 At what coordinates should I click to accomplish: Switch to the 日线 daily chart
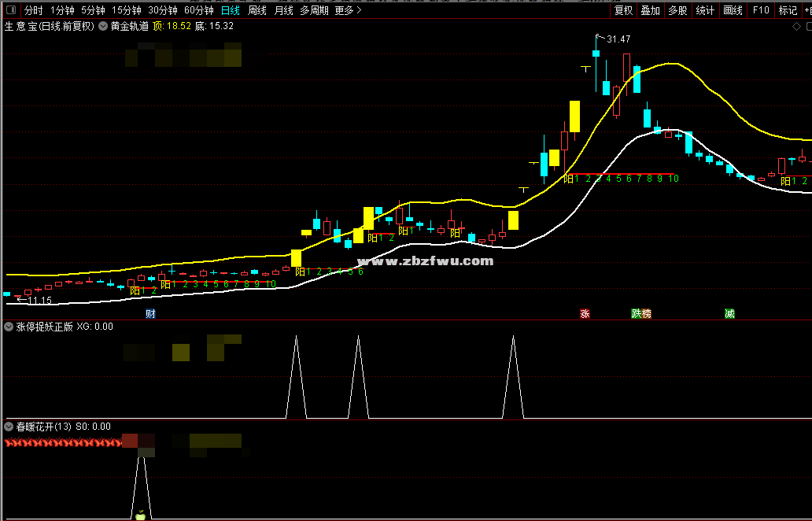tap(231, 10)
